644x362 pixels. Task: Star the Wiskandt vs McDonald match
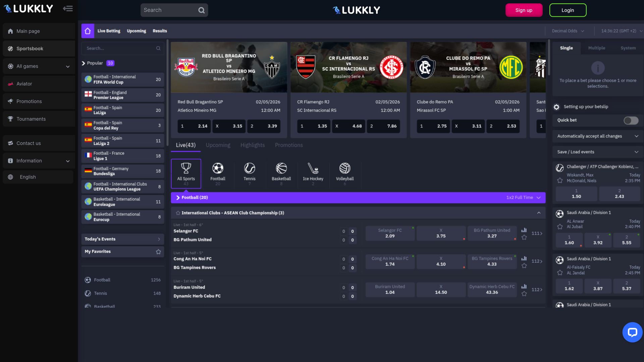(x=559, y=180)
